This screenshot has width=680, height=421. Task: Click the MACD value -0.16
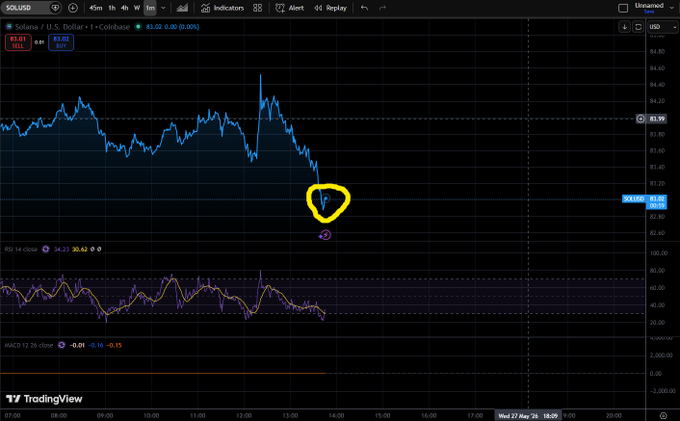(95, 346)
